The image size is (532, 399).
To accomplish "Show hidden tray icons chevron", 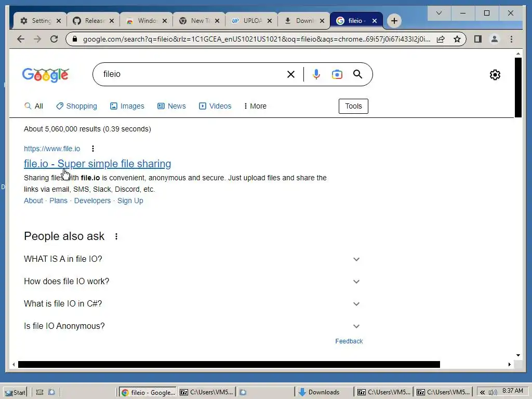I will coord(482,393).
